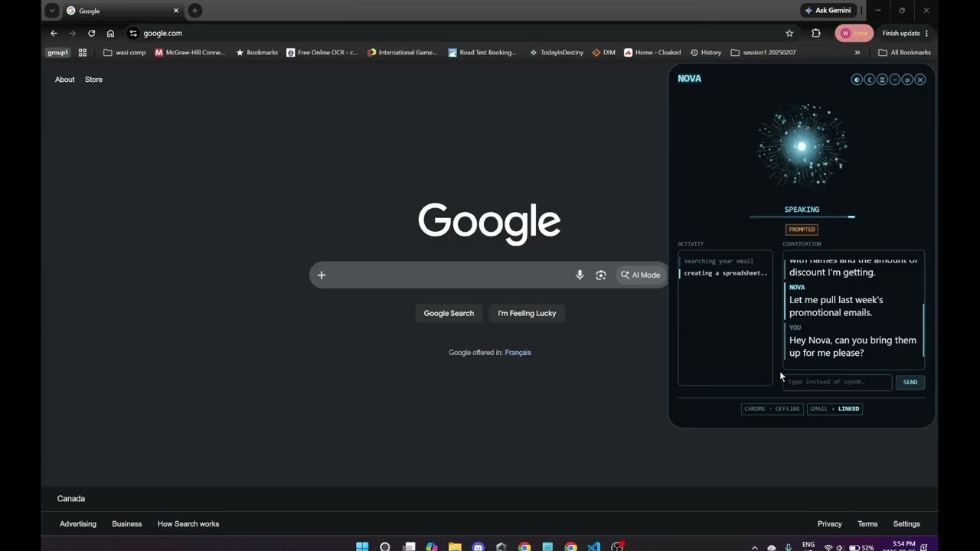Open the History bookmark
980x551 pixels.
click(x=705, y=53)
